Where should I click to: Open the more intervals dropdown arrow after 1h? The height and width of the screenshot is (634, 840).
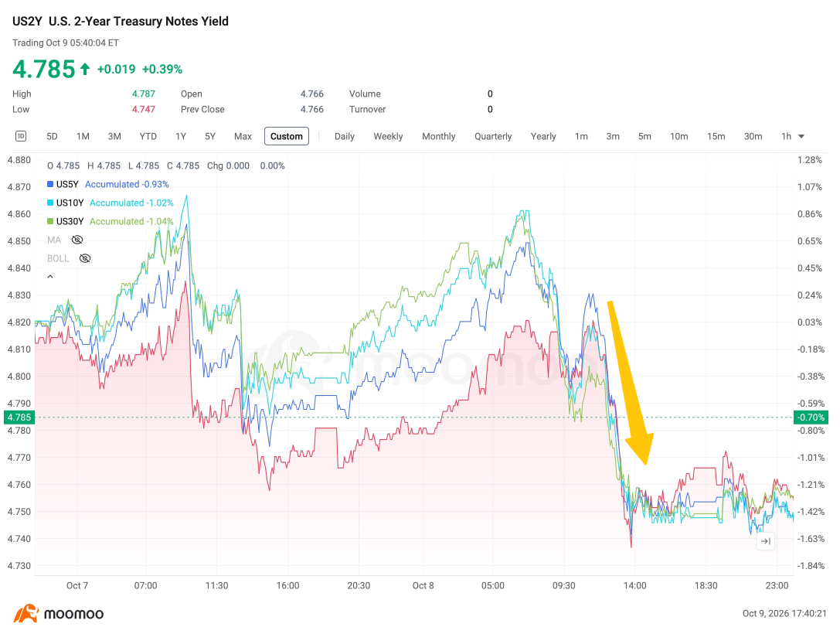(x=801, y=137)
